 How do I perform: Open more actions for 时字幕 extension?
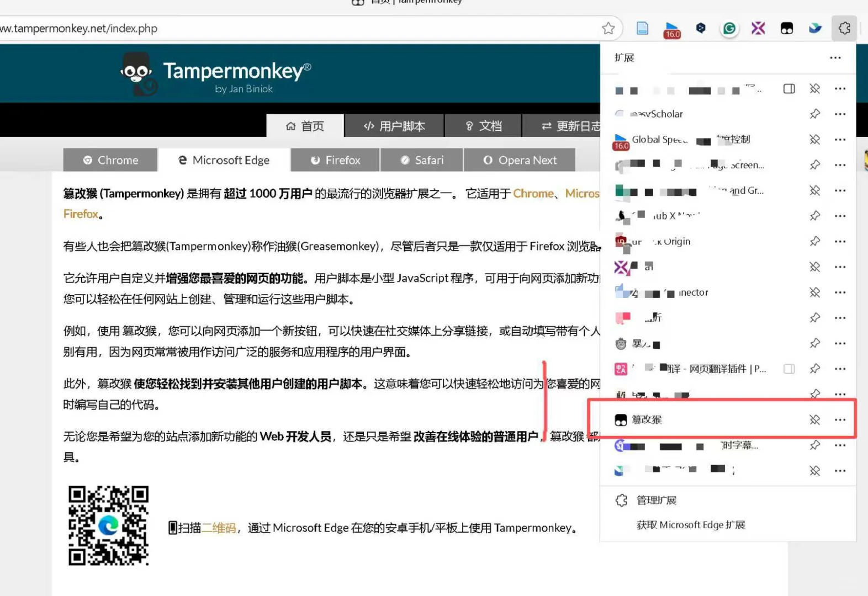tap(840, 445)
